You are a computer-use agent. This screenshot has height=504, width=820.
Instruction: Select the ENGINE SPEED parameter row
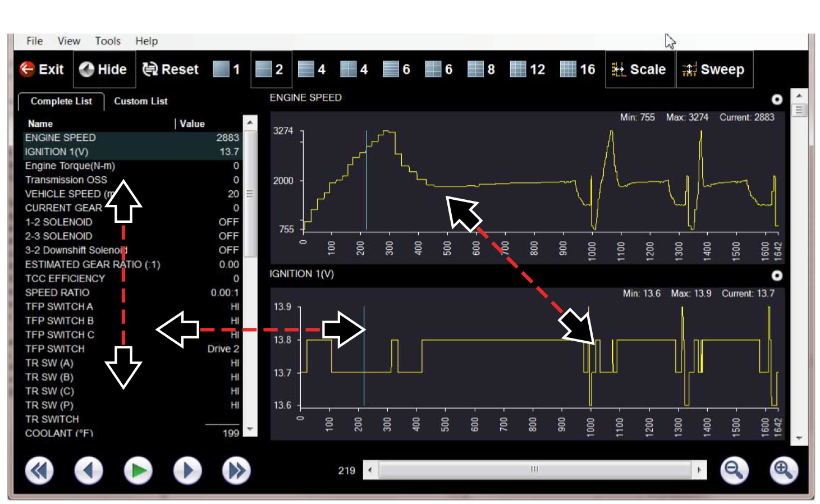pos(132,138)
